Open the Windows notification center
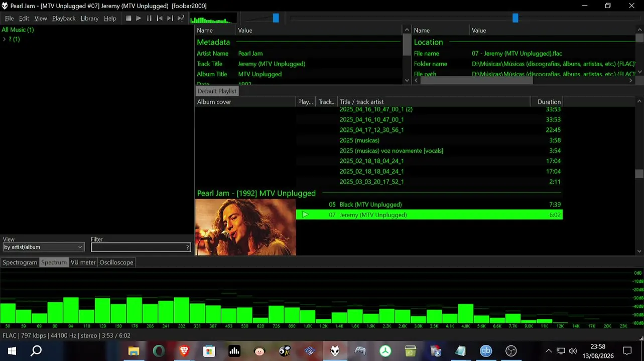Image resolution: width=644 pixels, height=361 pixels. (627, 351)
